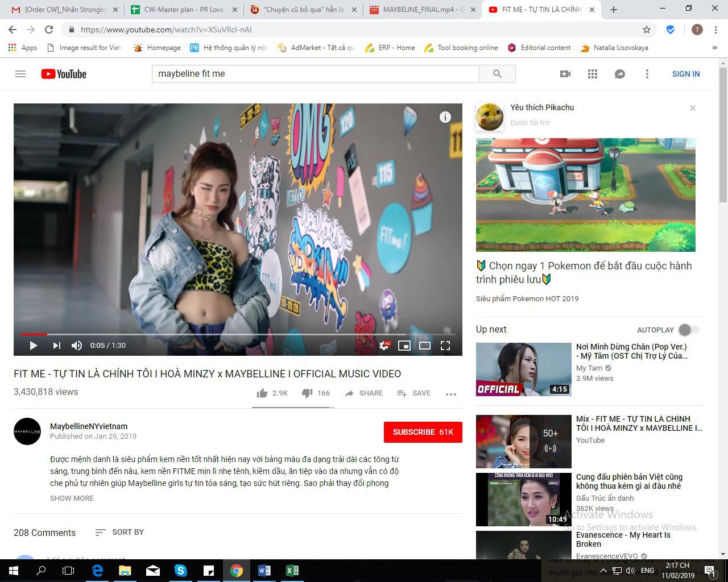
Task: Open the Chrome profile avatar
Action: [x=697, y=30]
